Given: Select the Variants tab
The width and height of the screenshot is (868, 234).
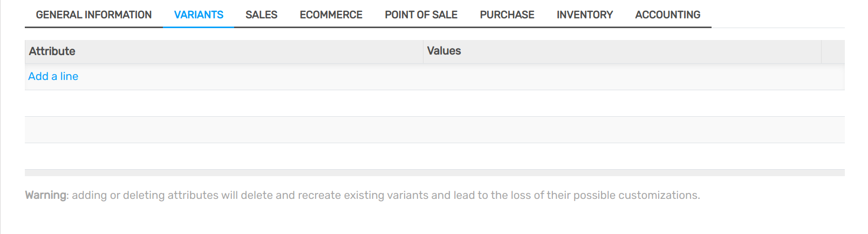Looking at the screenshot, I should (199, 15).
